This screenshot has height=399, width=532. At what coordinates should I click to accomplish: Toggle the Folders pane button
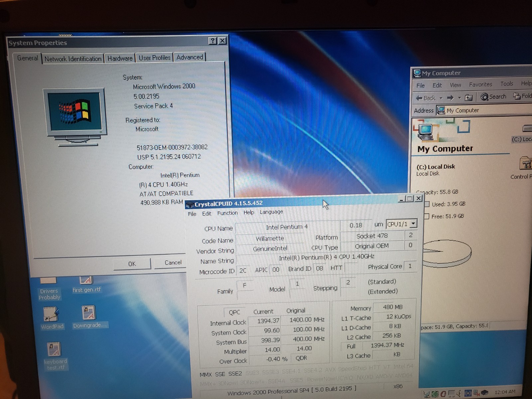click(522, 96)
